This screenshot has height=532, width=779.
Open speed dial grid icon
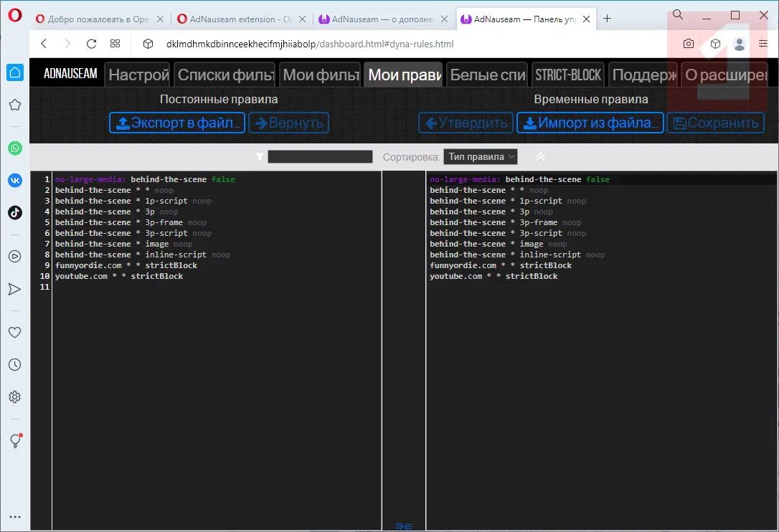pyautogui.click(x=115, y=44)
